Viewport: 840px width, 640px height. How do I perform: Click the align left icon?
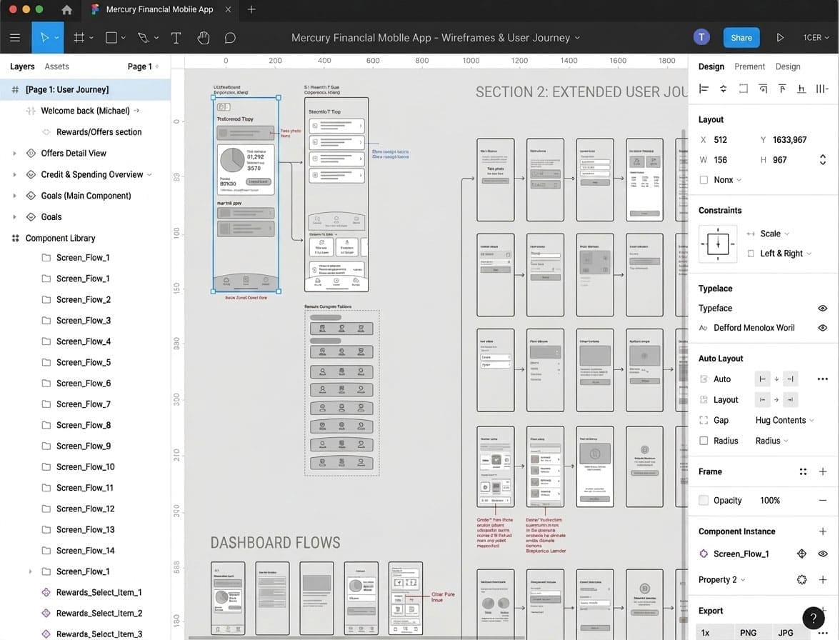coord(704,89)
